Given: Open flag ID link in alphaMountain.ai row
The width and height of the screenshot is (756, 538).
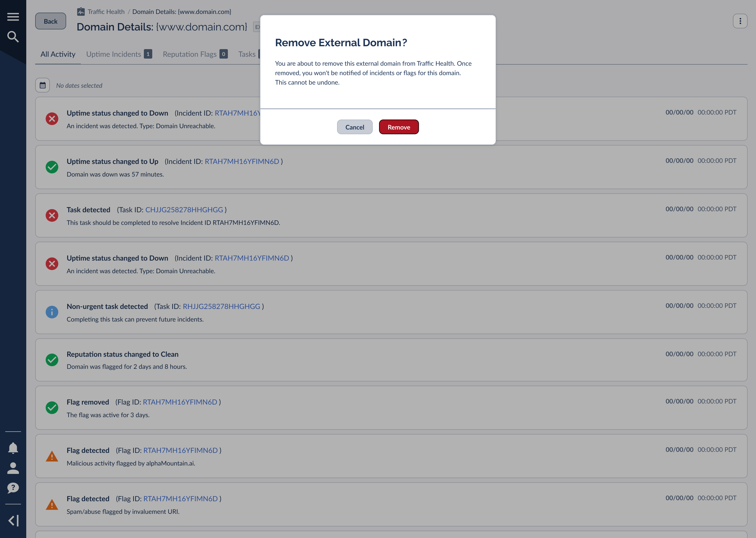Looking at the screenshot, I should (180, 450).
